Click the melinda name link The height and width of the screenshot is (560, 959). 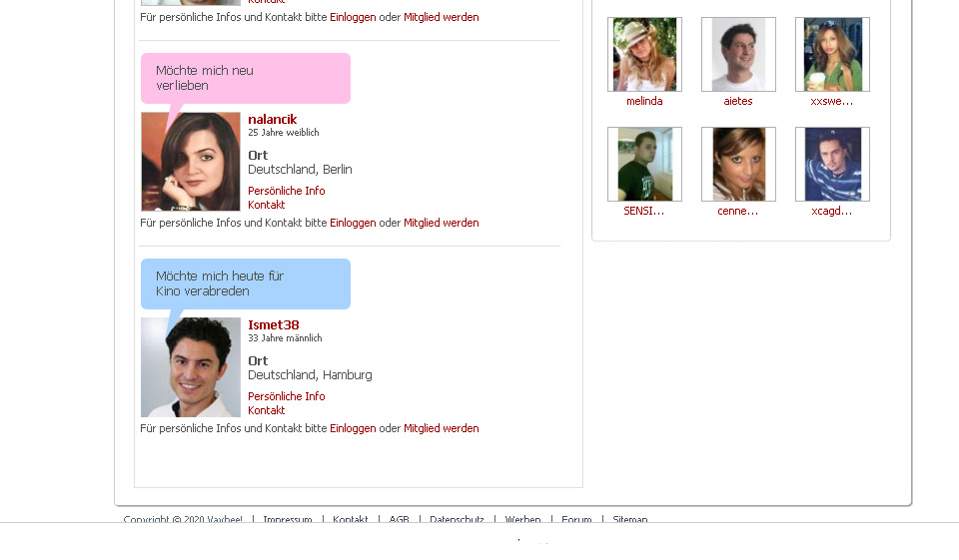point(644,101)
